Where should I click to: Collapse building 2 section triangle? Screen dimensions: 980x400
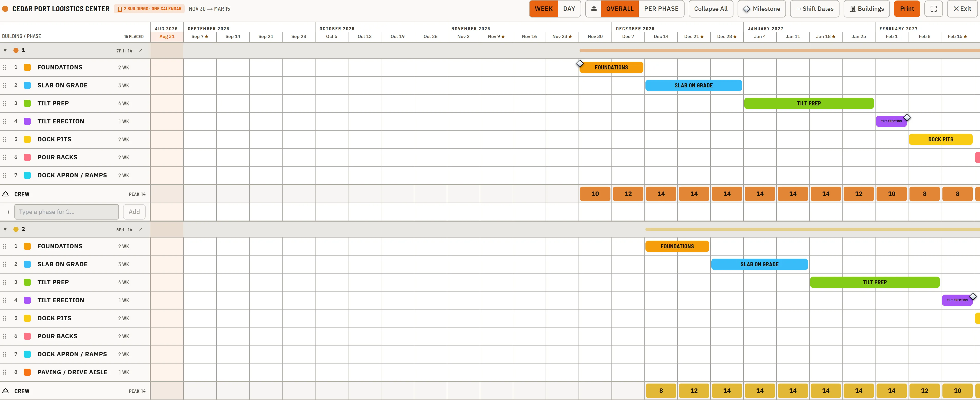coord(5,229)
